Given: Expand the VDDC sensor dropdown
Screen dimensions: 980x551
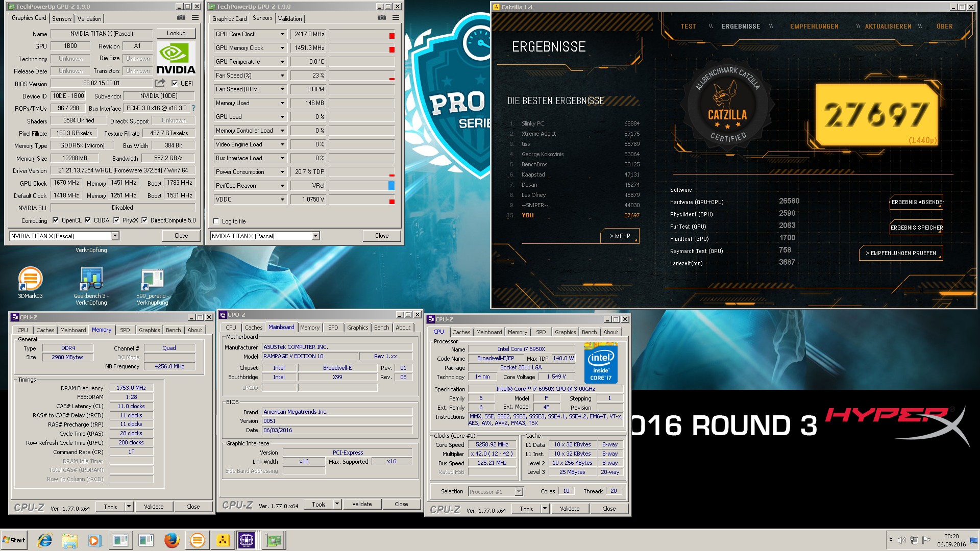Looking at the screenshot, I should 282,199.
